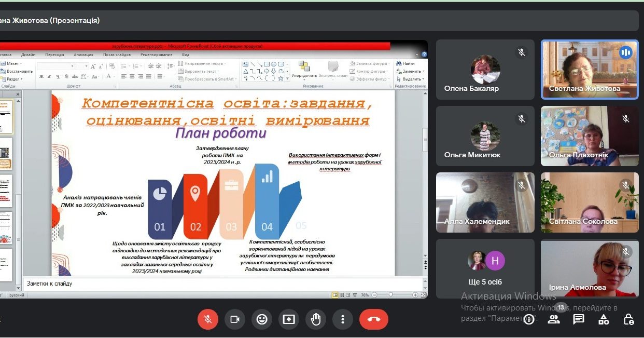
Task: Open the host controls lock icon
Action: 628,319
